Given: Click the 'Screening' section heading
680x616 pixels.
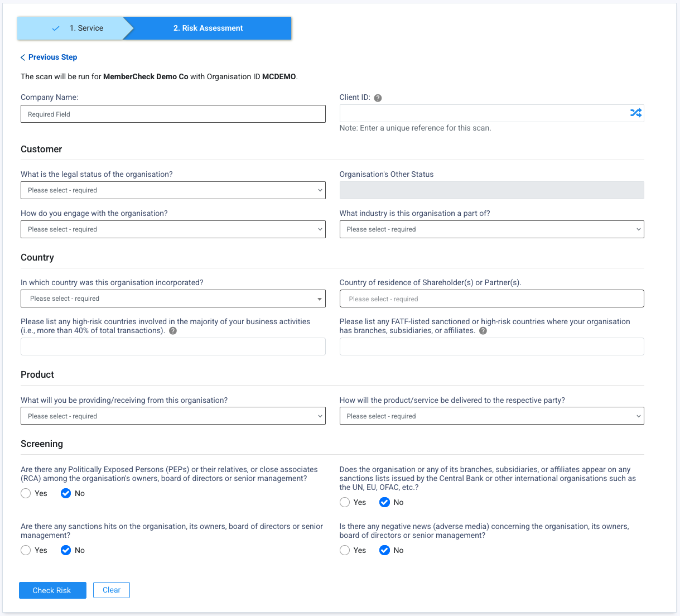Looking at the screenshot, I should 42,444.
